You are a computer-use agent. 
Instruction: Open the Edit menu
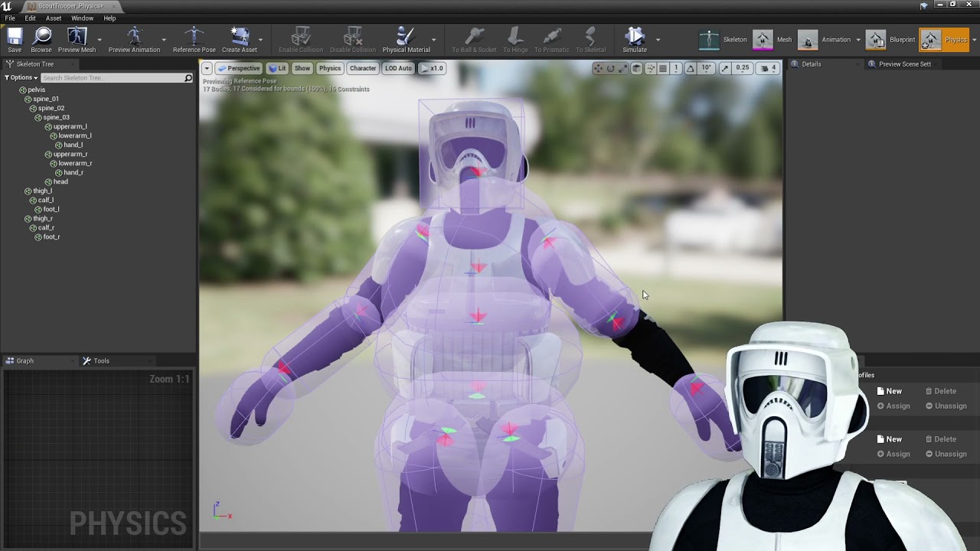click(31, 18)
